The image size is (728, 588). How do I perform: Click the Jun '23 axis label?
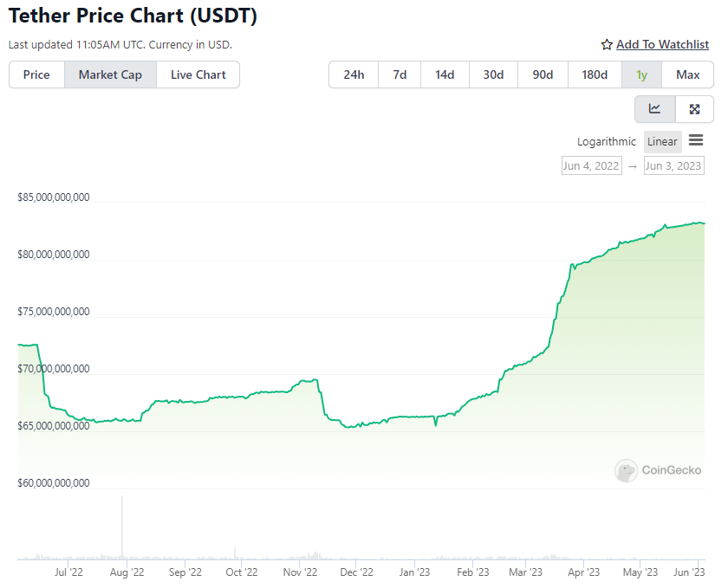(690, 572)
